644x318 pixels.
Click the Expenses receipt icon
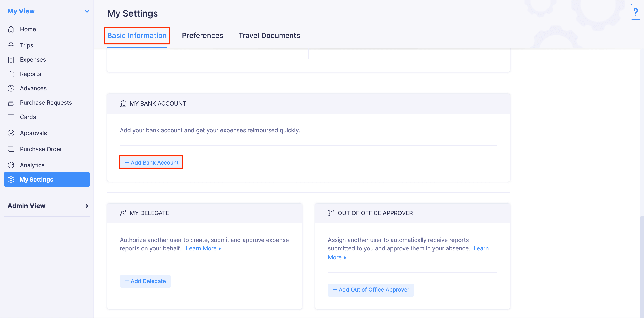pyautogui.click(x=11, y=60)
